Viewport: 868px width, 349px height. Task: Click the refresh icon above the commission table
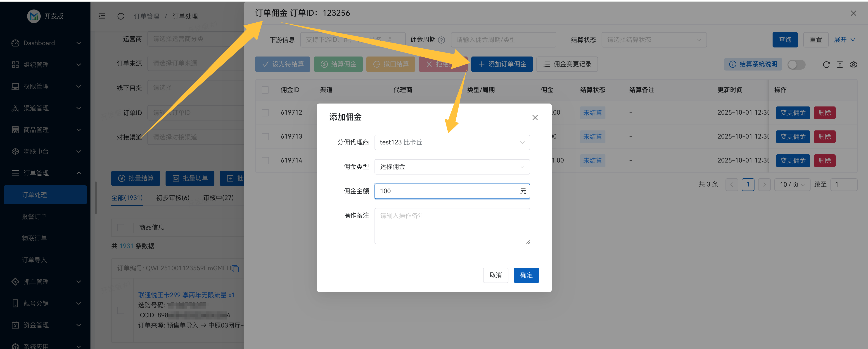[x=826, y=64]
